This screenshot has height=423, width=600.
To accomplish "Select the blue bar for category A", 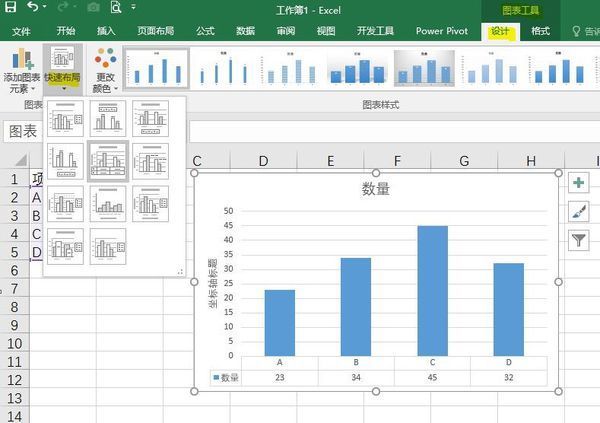I will point(280,323).
